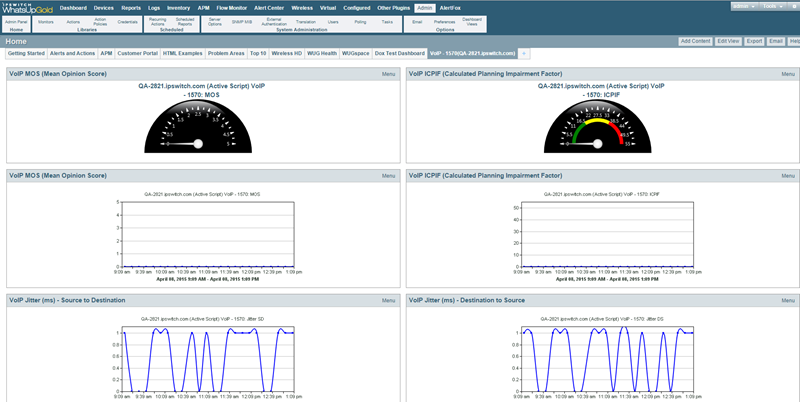Switch to the APM dashboard tab
Viewport: 800px width, 402px height.
(106, 54)
